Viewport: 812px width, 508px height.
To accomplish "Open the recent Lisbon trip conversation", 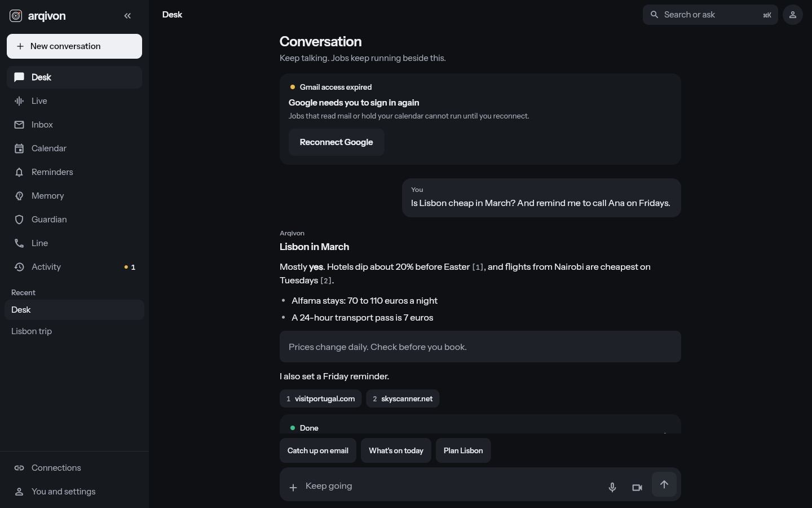I will pyautogui.click(x=74, y=331).
